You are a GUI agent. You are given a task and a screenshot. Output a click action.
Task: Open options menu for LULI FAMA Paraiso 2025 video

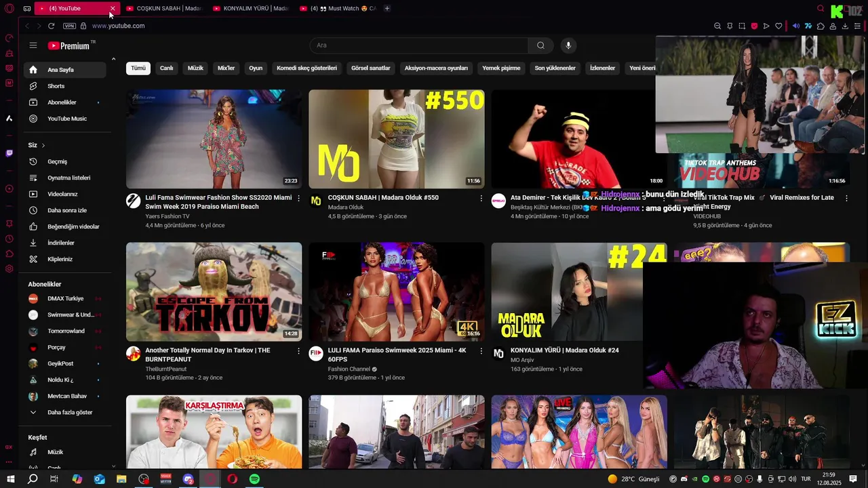(481, 351)
